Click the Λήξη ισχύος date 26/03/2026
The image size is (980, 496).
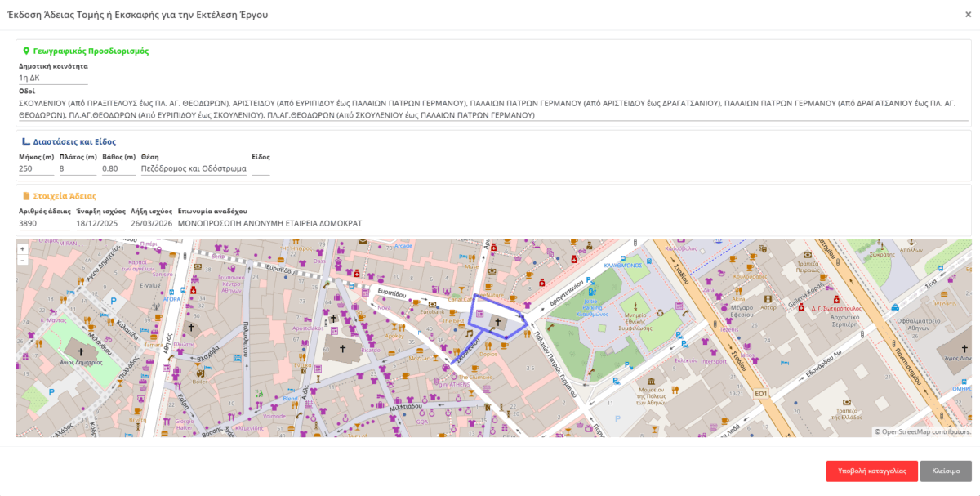(151, 223)
